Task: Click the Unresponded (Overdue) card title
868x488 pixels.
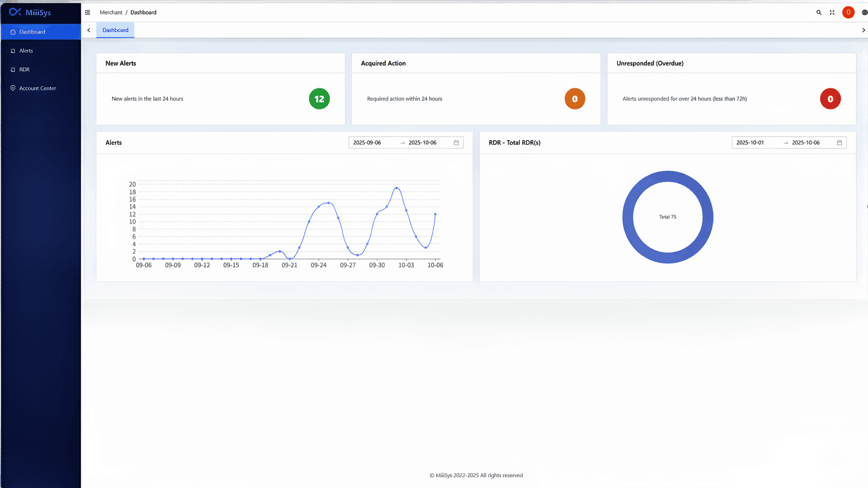Action: coord(650,63)
